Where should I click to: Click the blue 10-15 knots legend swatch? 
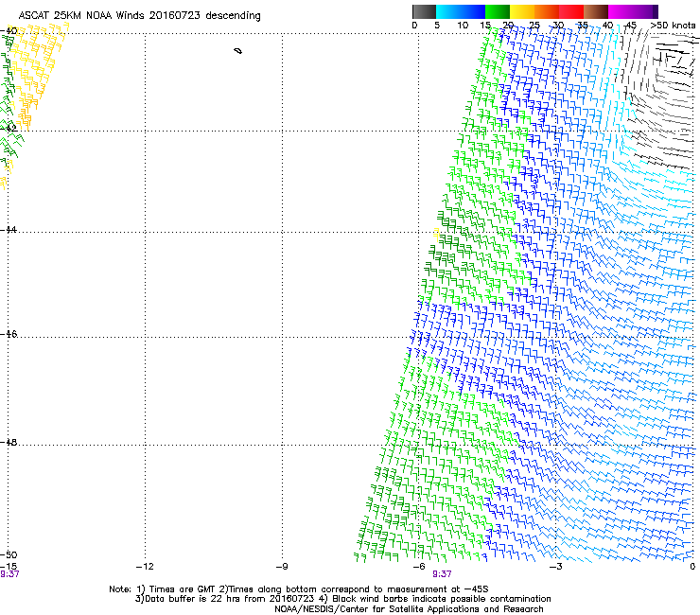473,11
